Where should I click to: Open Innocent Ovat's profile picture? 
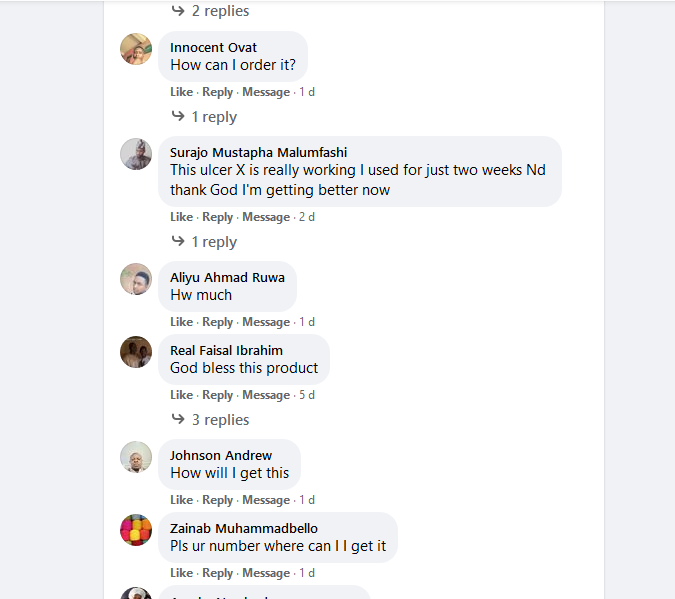(x=136, y=49)
